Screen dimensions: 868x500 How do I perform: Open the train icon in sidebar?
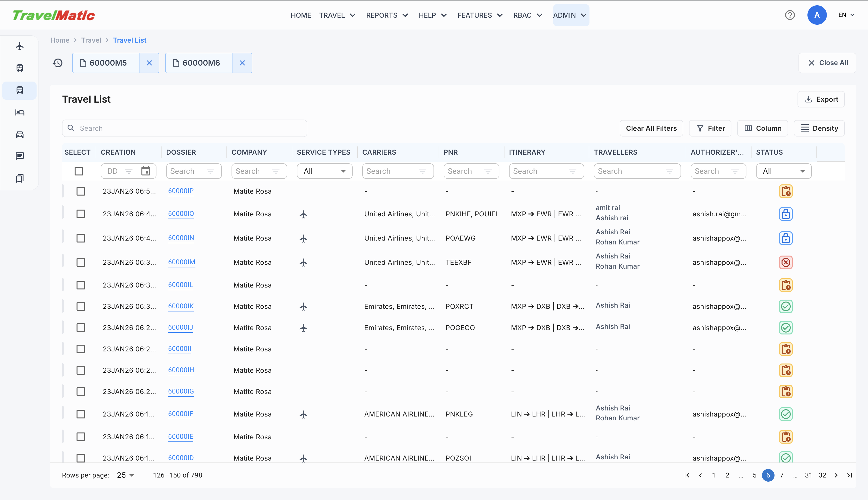[20, 68]
